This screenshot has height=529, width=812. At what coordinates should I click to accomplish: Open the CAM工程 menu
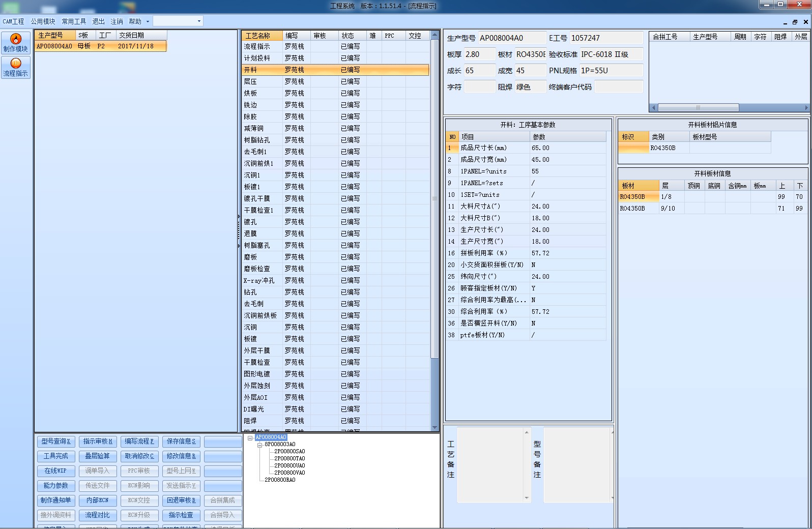13,21
